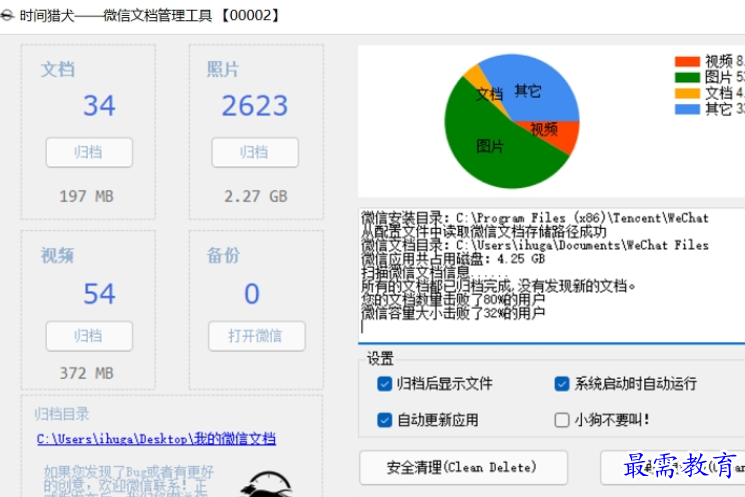745x497 pixels.
Task: Click the 设置 group label
Action: tap(380, 358)
